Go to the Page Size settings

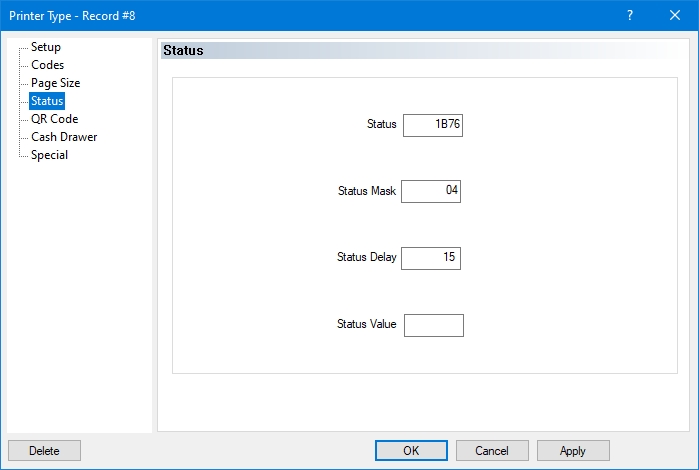click(55, 83)
